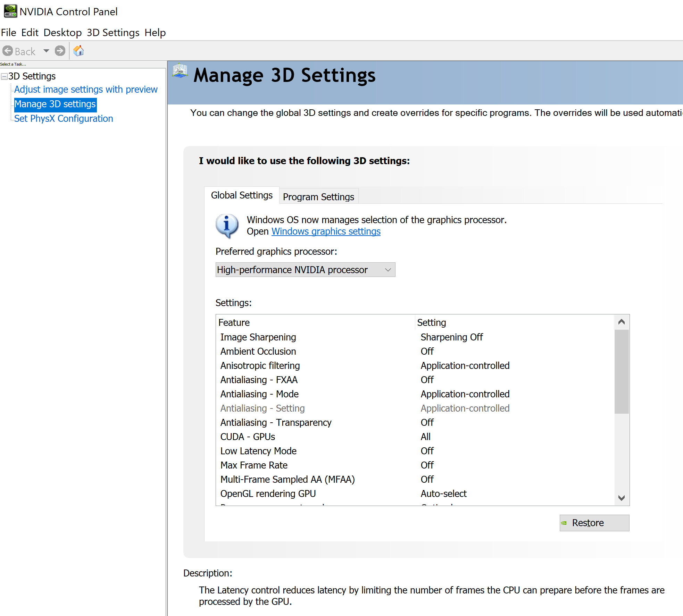Open the Desktop menu
The image size is (683, 616).
pos(63,33)
